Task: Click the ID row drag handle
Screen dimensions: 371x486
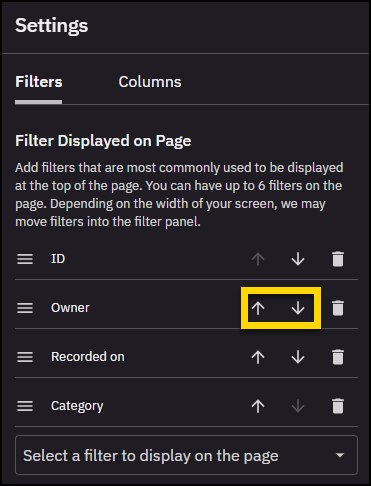Action: (25, 259)
